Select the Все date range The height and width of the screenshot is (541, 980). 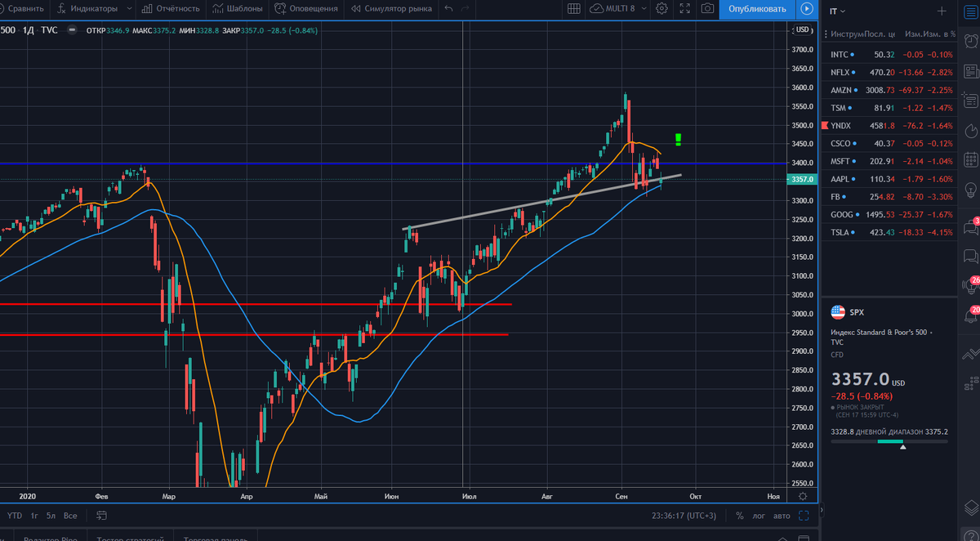[70, 516]
